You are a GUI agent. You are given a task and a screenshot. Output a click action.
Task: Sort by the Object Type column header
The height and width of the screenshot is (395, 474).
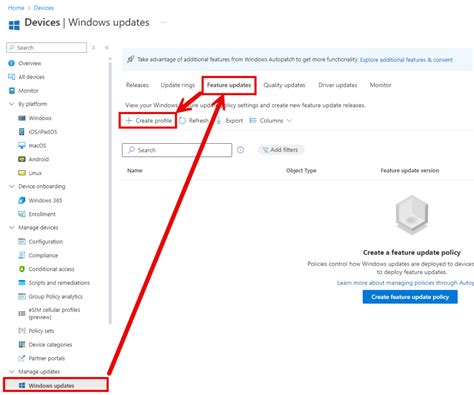click(301, 170)
